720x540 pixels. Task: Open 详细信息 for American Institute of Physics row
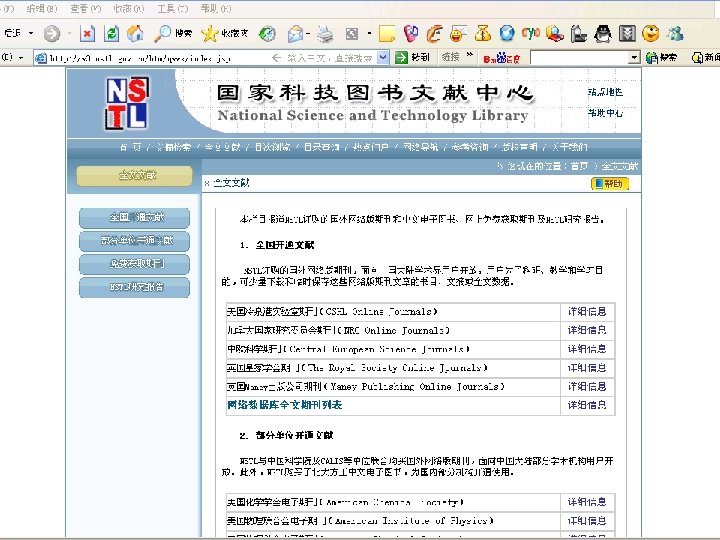pyautogui.click(x=587, y=521)
